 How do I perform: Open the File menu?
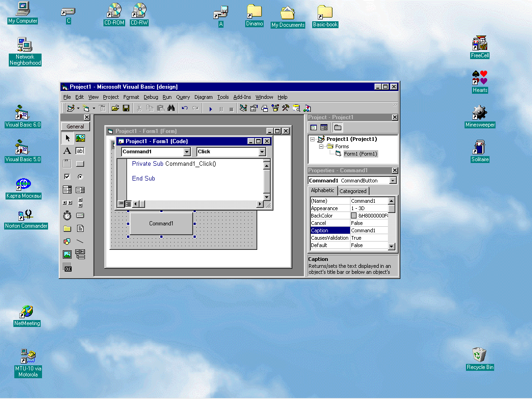point(67,97)
